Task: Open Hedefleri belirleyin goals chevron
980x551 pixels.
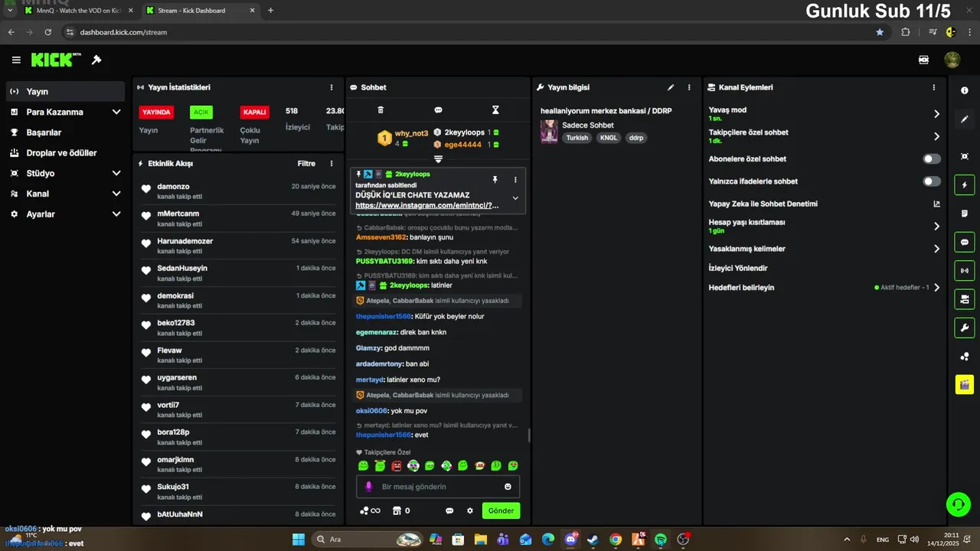Action: (x=936, y=288)
